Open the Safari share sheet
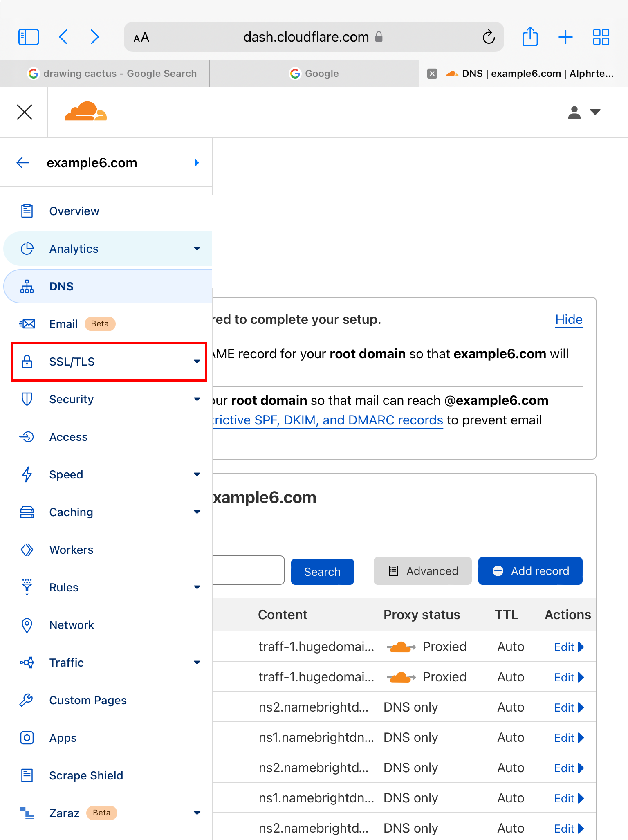 pos(530,37)
